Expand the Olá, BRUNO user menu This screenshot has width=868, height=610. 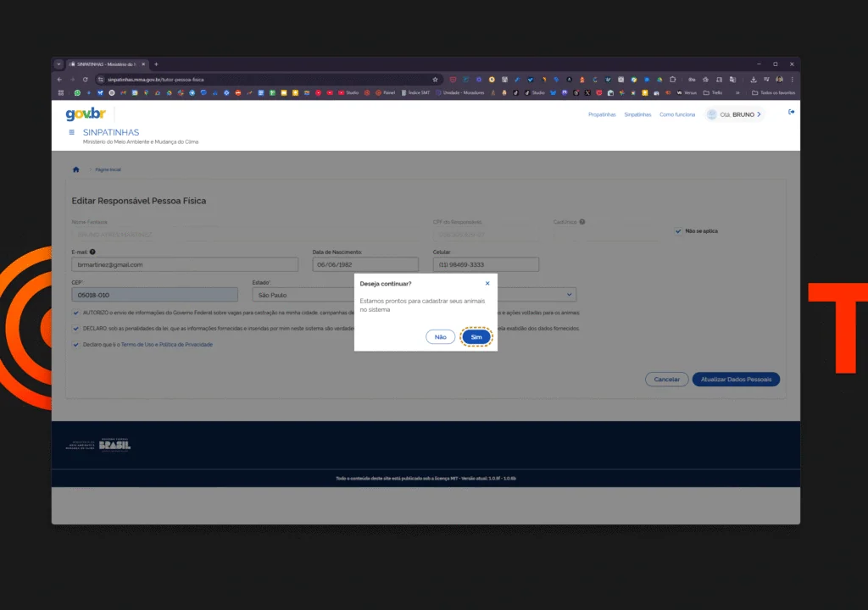pyautogui.click(x=734, y=114)
